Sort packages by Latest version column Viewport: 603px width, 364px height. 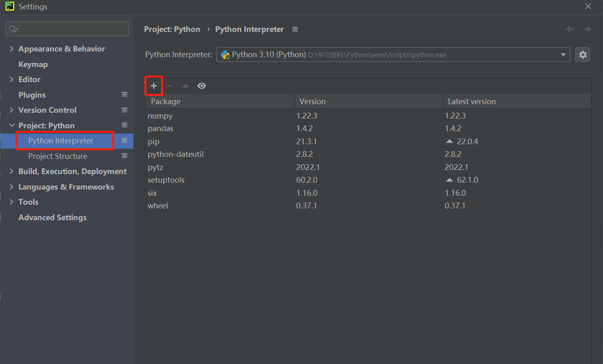tap(472, 101)
